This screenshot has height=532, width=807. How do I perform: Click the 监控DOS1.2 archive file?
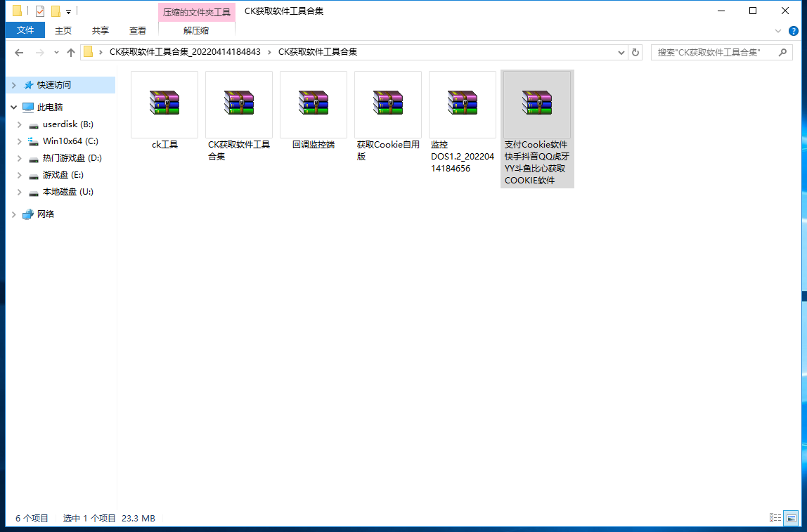tap(463, 104)
